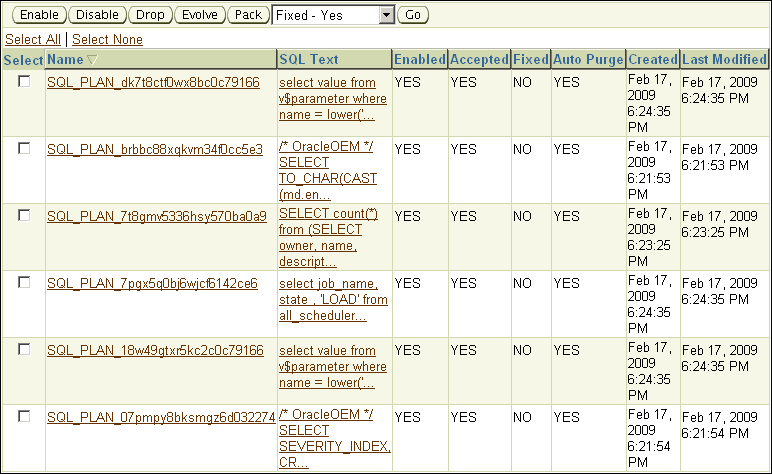Click the Evolve button
This screenshot has height=474, width=772.
coord(199,15)
